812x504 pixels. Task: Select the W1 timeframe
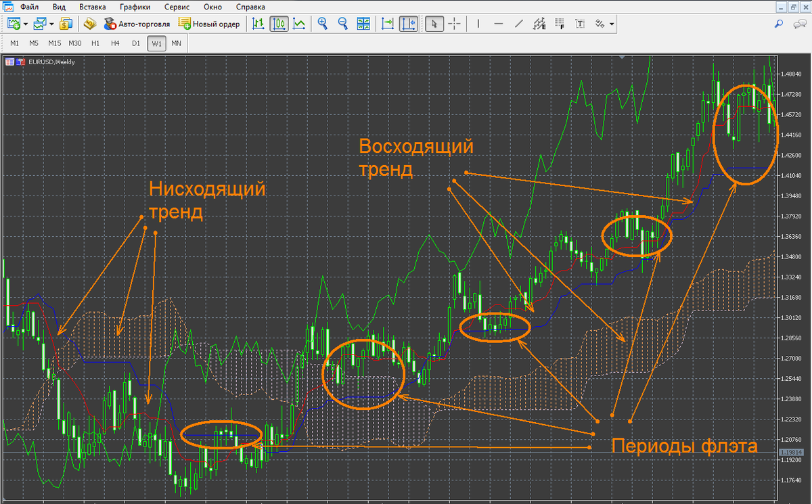(156, 43)
